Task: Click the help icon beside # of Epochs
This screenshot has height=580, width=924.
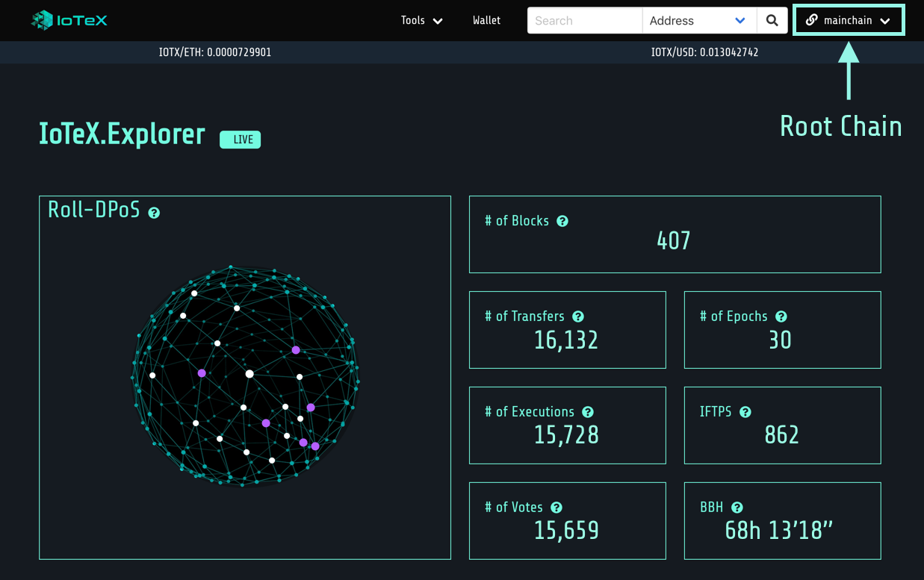Action: (781, 316)
